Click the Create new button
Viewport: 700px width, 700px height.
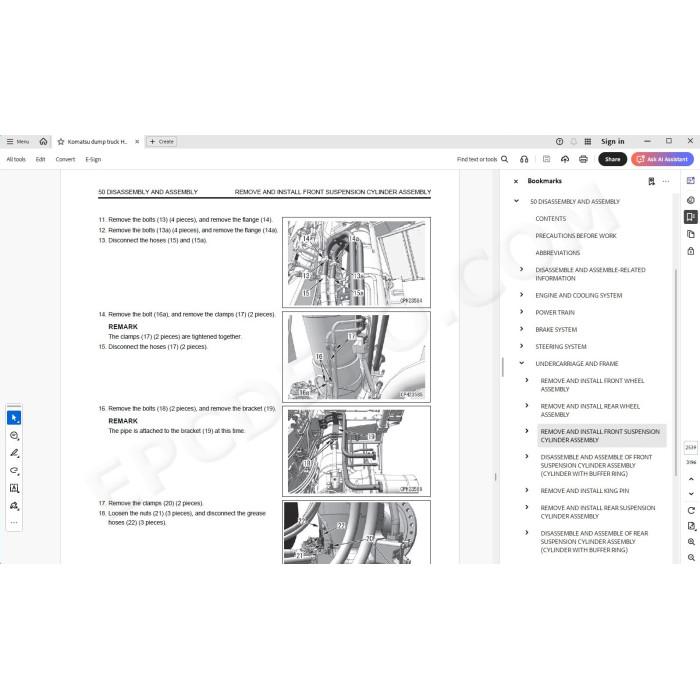tap(162, 142)
